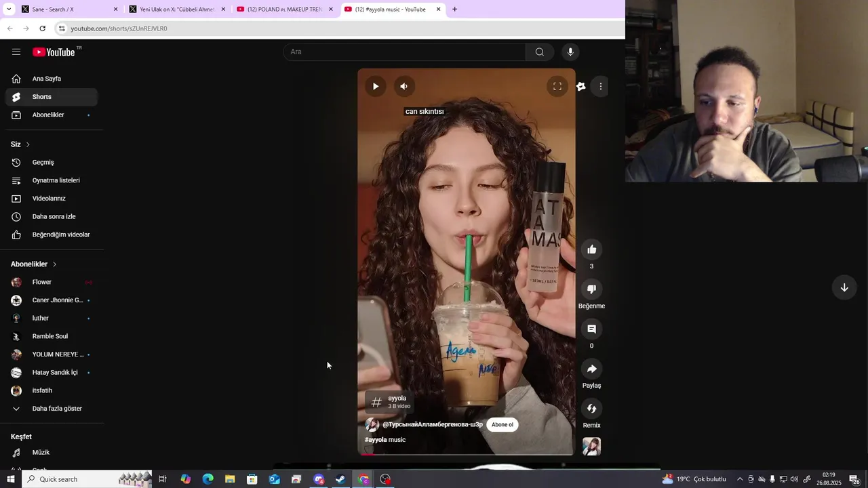This screenshot has width=868, height=488.
Task: Open the comments panel
Action: coord(591,329)
